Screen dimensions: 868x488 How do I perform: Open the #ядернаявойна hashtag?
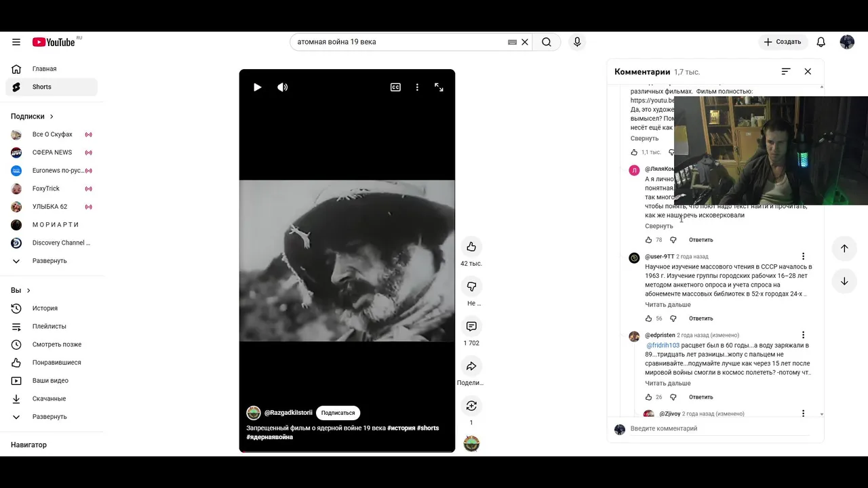[x=270, y=437]
